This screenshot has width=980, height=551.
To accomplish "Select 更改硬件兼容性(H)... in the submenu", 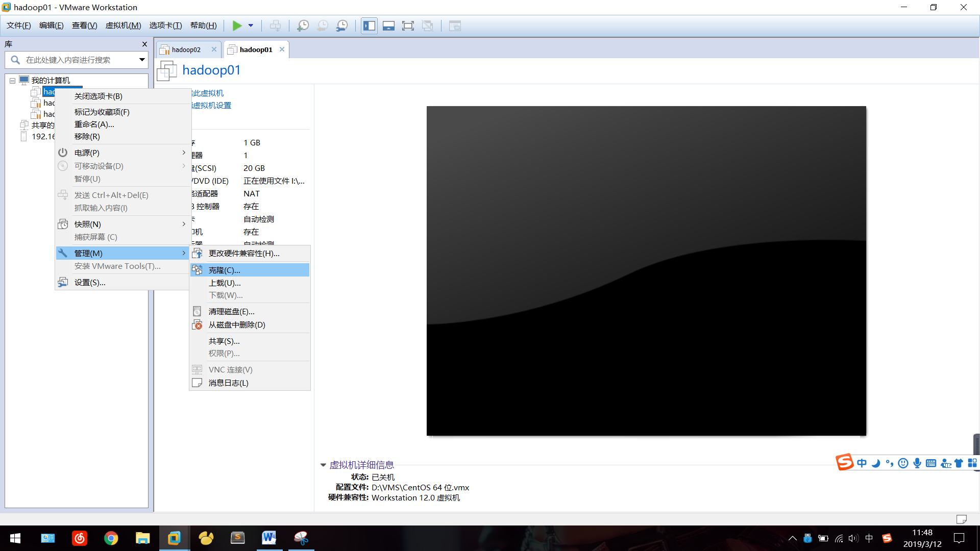I will pyautogui.click(x=250, y=254).
